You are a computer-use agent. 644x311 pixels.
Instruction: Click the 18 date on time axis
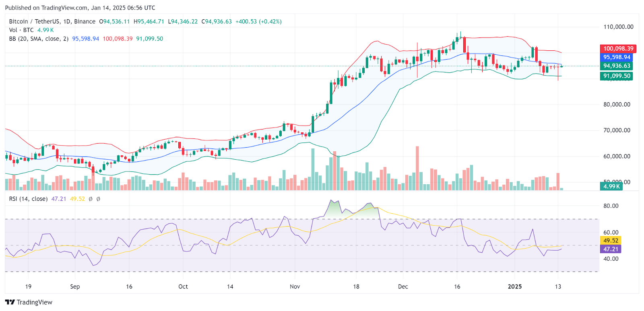356,286
